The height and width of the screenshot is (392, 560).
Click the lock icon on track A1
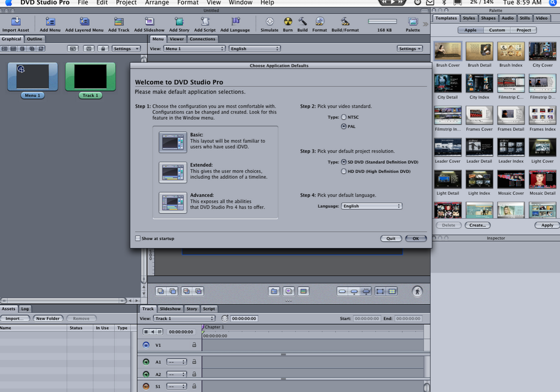pyautogui.click(x=194, y=361)
